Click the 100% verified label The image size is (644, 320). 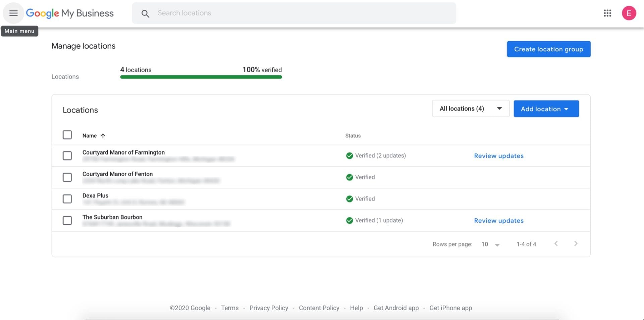tap(262, 70)
